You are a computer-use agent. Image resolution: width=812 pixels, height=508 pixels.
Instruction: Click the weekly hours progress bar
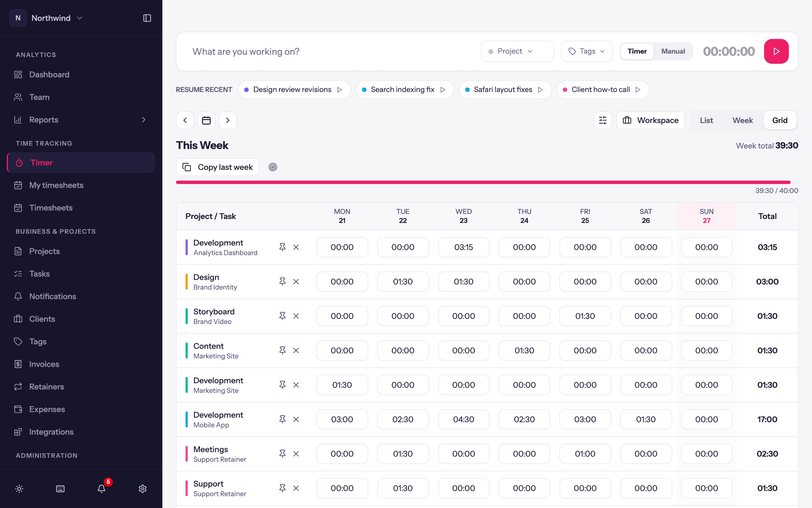coord(487,182)
